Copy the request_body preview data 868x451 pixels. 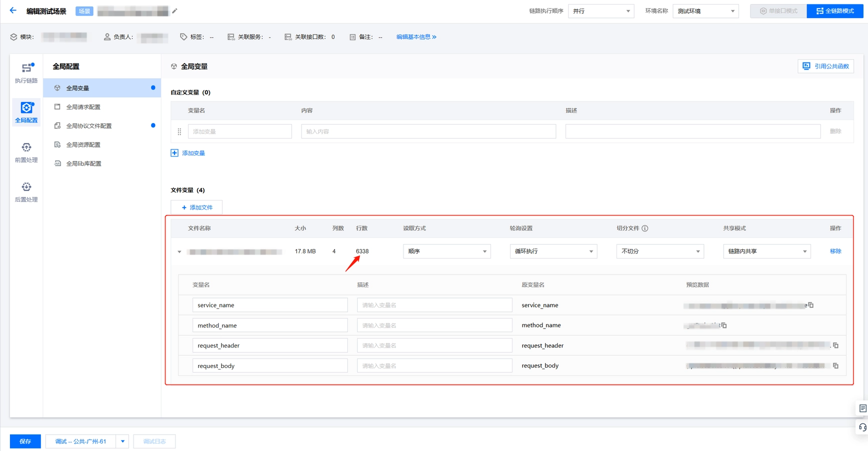[835, 366]
